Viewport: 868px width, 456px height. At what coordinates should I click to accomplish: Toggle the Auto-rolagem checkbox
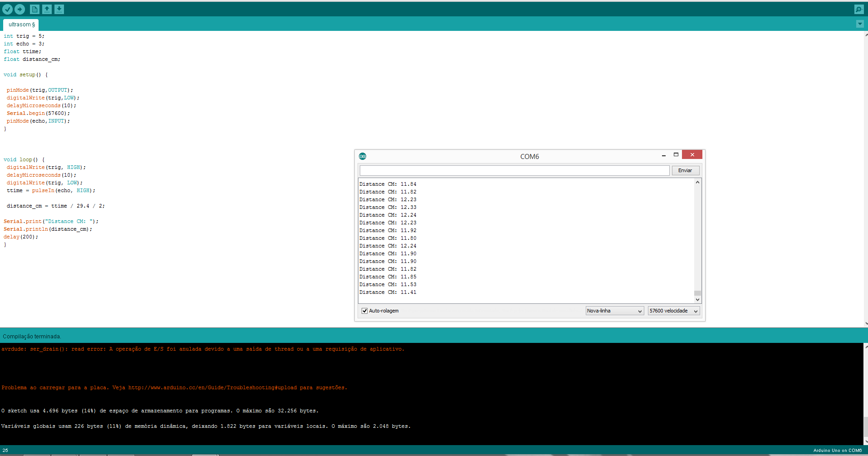(x=364, y=311)
